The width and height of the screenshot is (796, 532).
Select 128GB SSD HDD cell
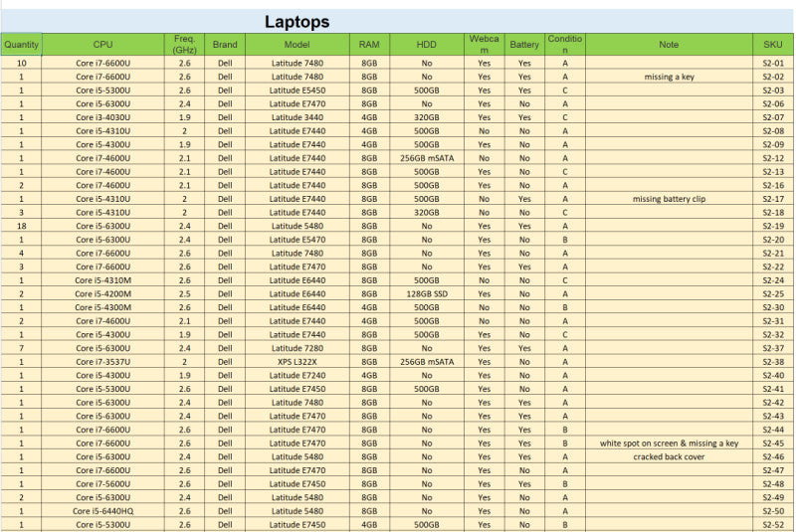[x=427, y=294]
